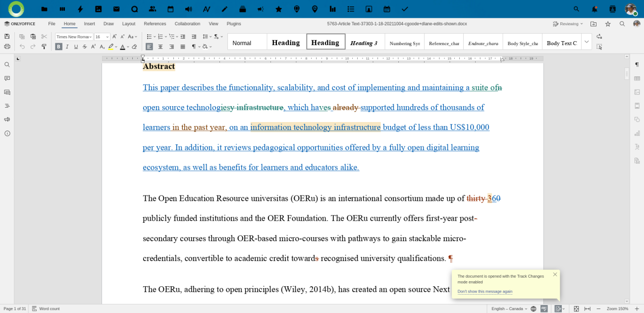Viewport: 644px width, 313px height.
Task: Print the document using the printer icon
Action: (x=7, y=47)
